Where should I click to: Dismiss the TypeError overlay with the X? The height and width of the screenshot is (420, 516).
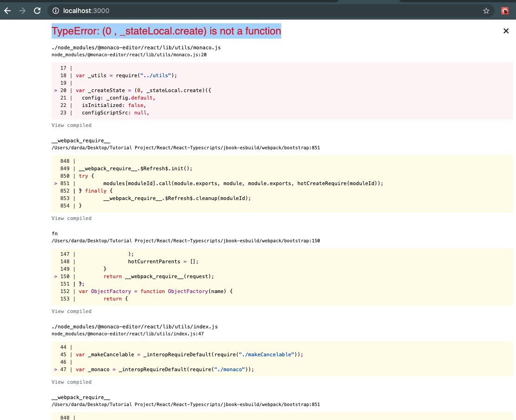506,31
